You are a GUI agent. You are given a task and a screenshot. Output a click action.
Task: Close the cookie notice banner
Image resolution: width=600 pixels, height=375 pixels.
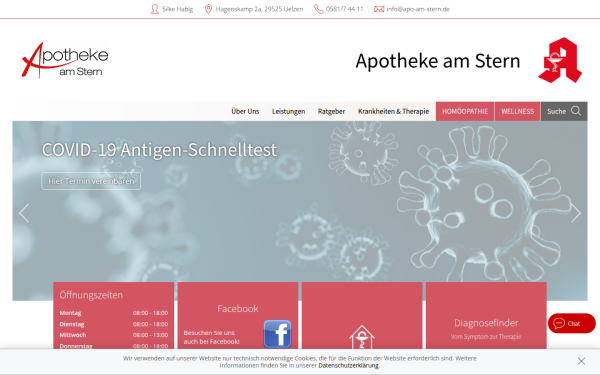coord(581,361)
